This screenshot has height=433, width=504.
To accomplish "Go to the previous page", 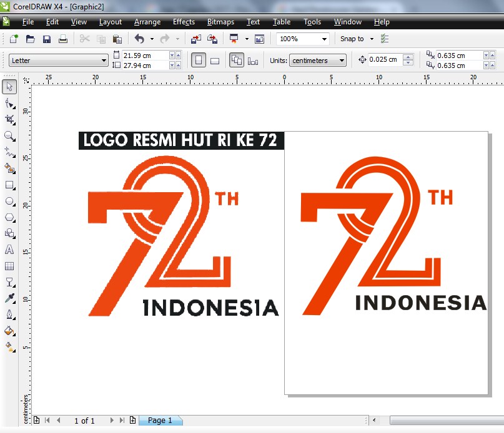I will pos(59,420).
